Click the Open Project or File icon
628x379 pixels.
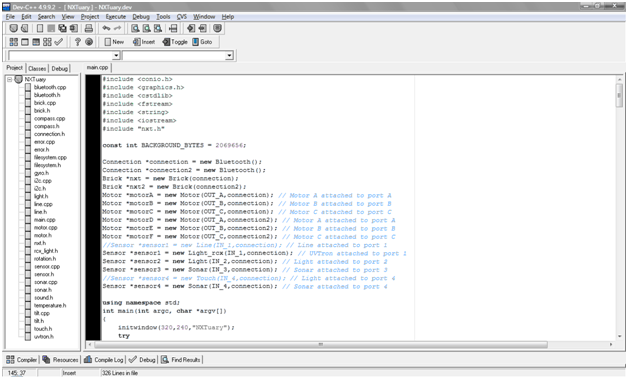[25, 28]
